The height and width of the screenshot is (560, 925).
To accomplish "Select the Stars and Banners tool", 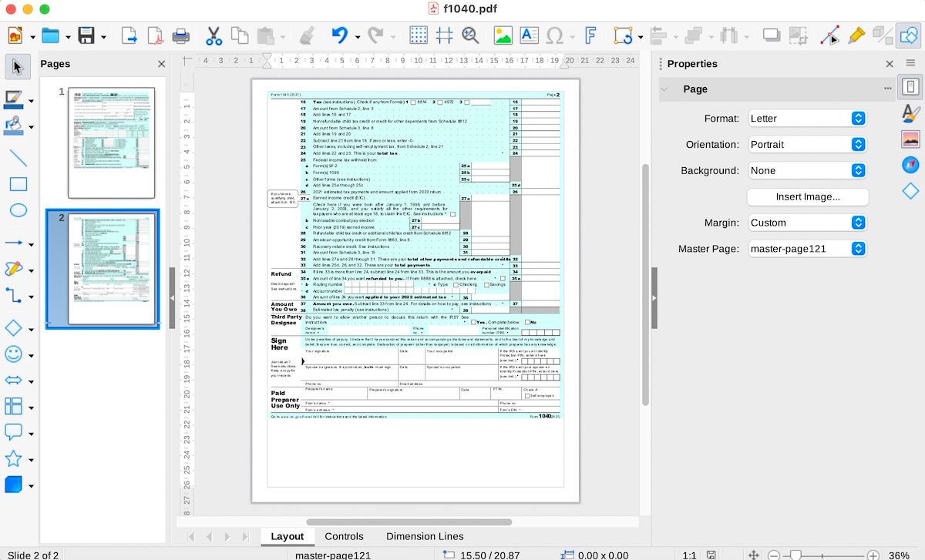I will (x=13, y=458).
